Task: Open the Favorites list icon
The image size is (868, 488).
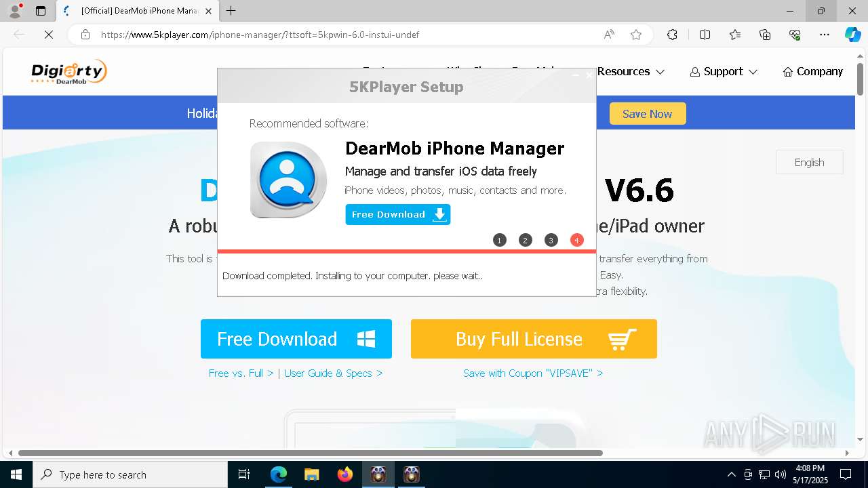Action: click(x=735, y=35)
